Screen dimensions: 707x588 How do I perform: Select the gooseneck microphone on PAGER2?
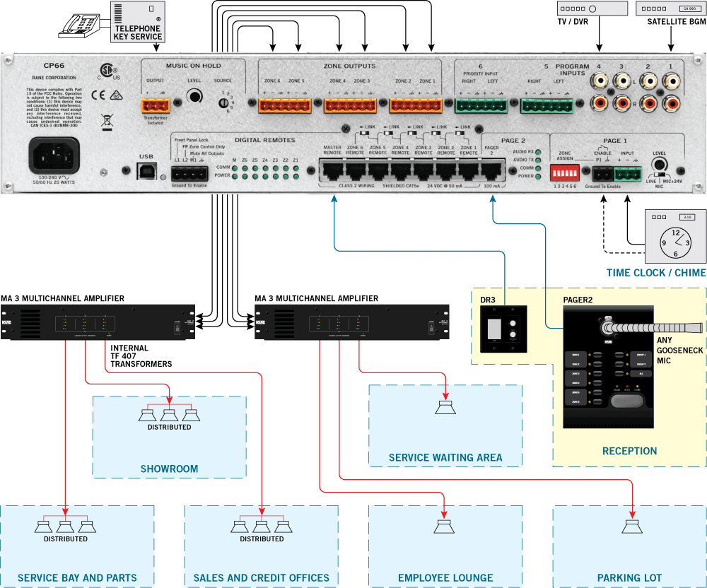tap(650, 327)
